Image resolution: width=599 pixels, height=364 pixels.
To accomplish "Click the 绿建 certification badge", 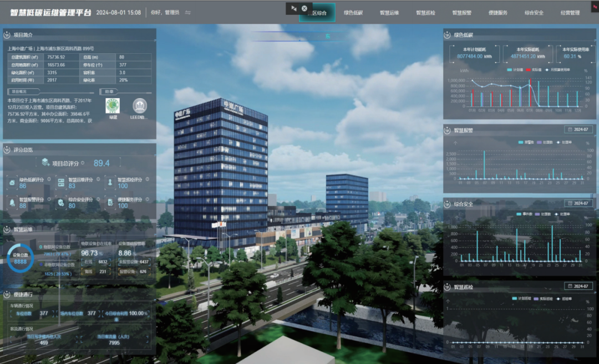I will [x=113, y=106].
